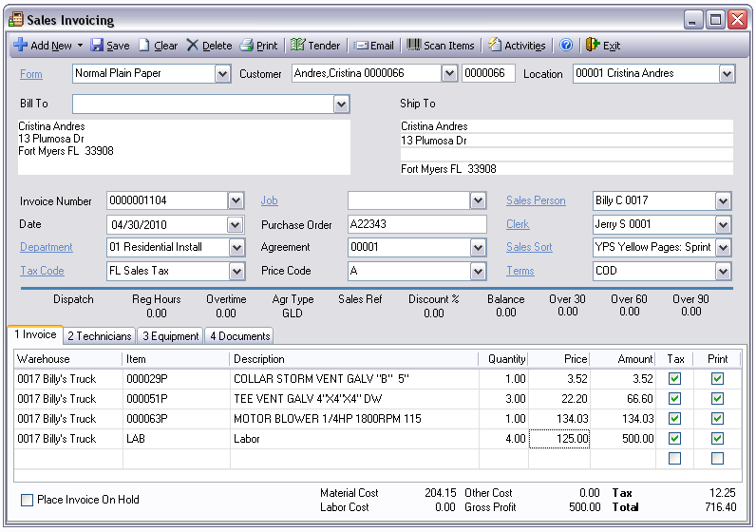Open the Clerk link
The height and width of the screenshot is (532, 756).
(518, 224)
